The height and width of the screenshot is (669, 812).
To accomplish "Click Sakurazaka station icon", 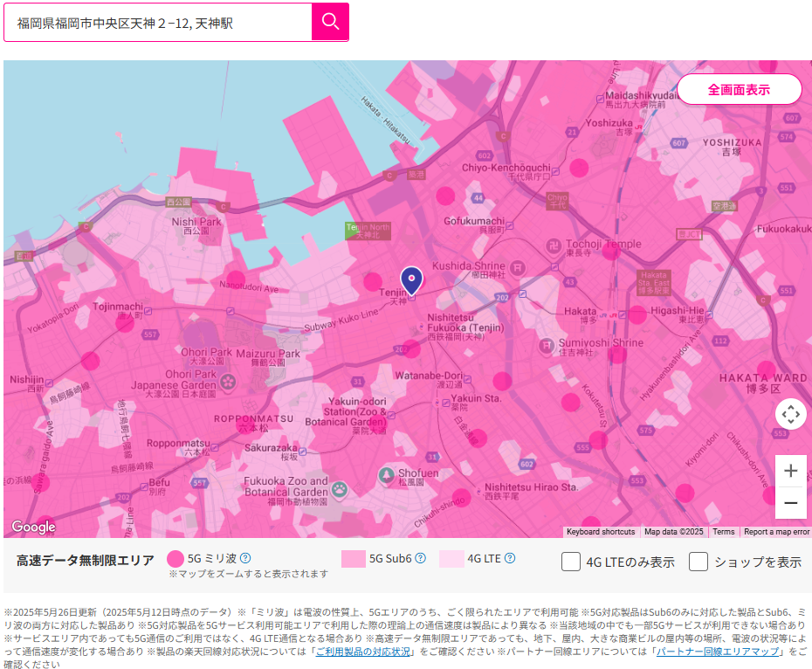I will coord(302,452).
